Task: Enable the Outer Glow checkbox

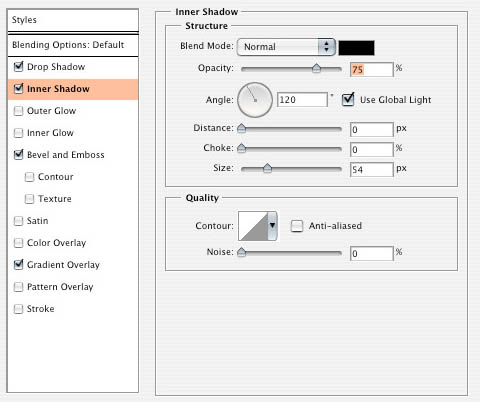Action: (x=19, y=111)
